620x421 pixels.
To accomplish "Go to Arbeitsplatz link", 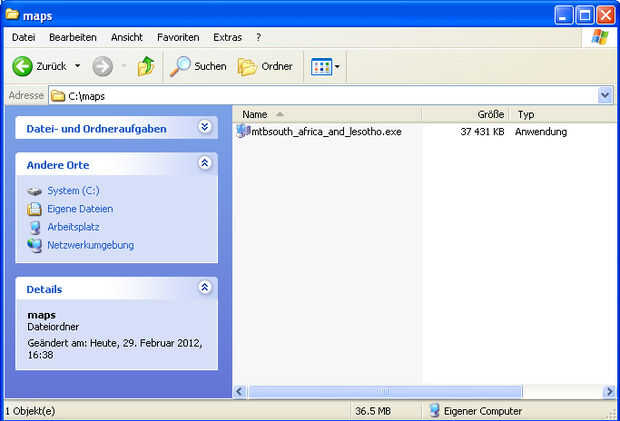I will click(73, 227).
